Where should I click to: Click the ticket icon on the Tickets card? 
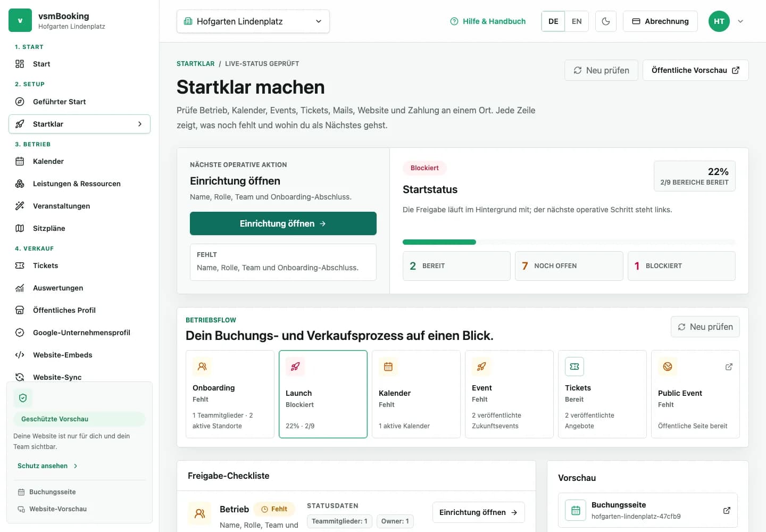(574, 367)
